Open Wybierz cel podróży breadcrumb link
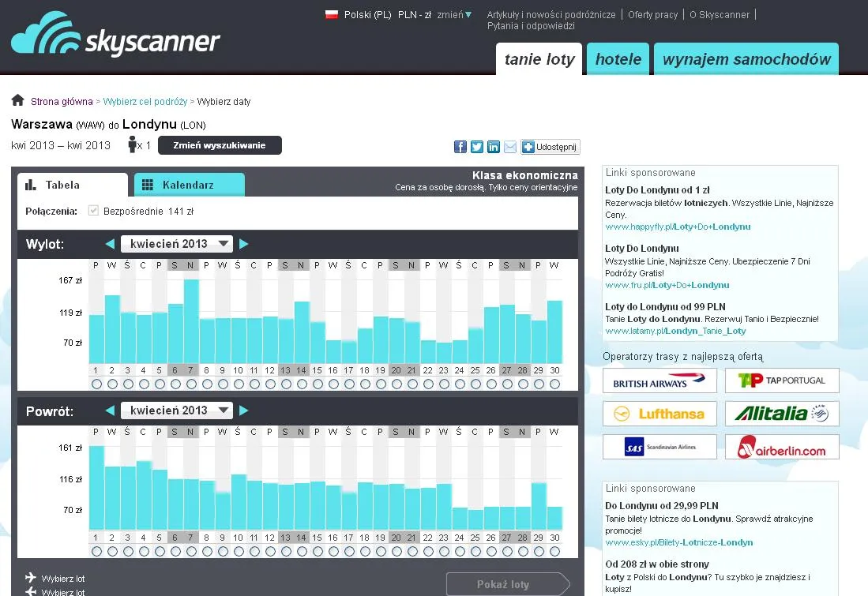The height and width of the screenshot is (596, 868). click(145, 101)
